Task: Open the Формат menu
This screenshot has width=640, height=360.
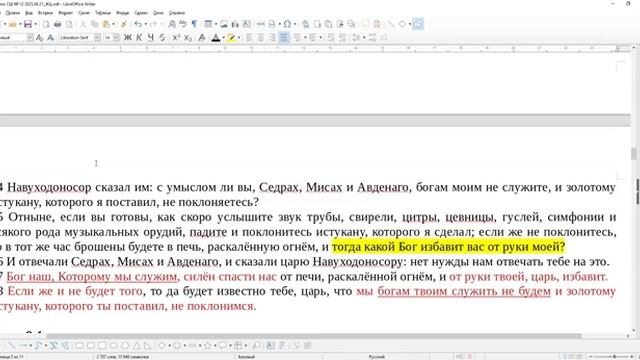Action: (65, 13)
